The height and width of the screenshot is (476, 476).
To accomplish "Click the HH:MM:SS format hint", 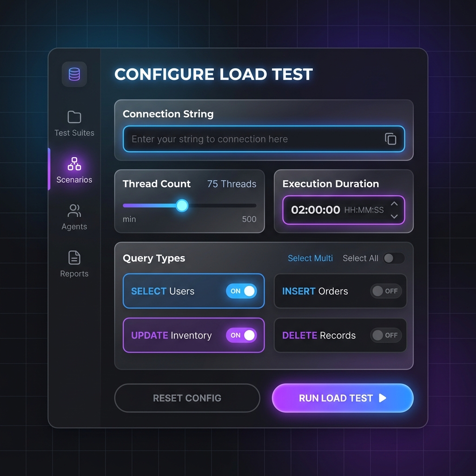I will point(364,210).
